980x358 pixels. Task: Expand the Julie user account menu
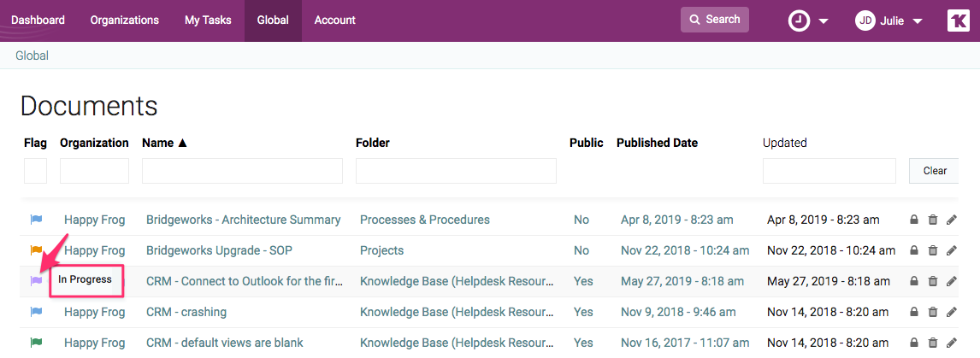pos(889,21)
